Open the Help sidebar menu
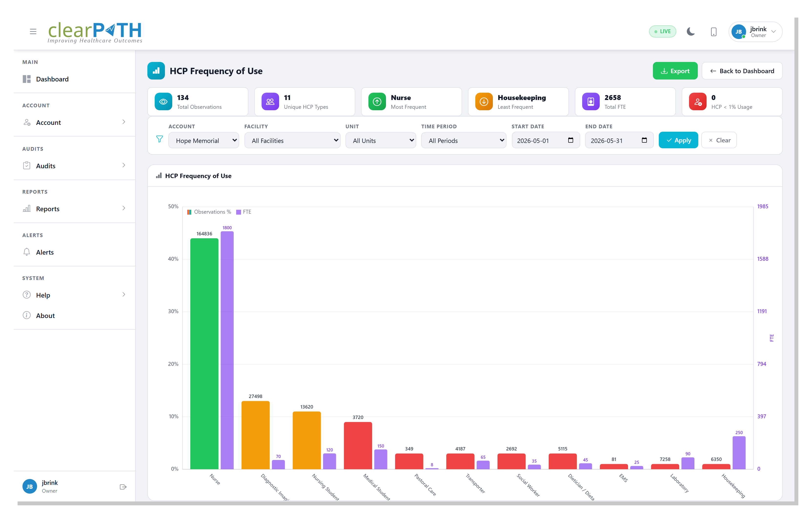812x519 pixels. tap(74, 295)
